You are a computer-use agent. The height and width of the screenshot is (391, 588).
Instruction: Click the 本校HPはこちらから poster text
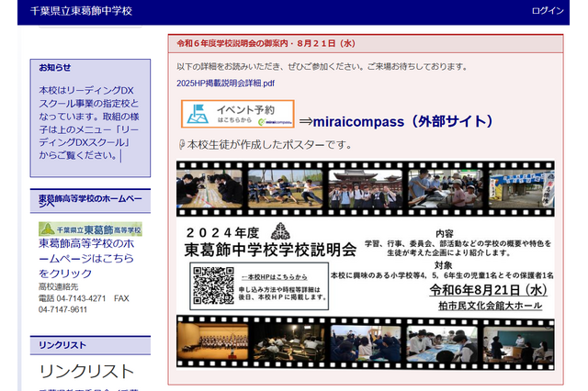click(275, 277)
